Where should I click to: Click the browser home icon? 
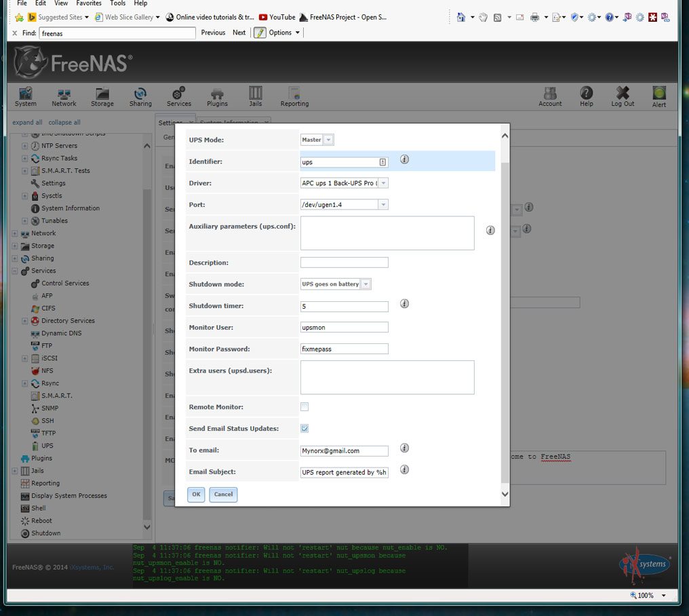(461, 17)
